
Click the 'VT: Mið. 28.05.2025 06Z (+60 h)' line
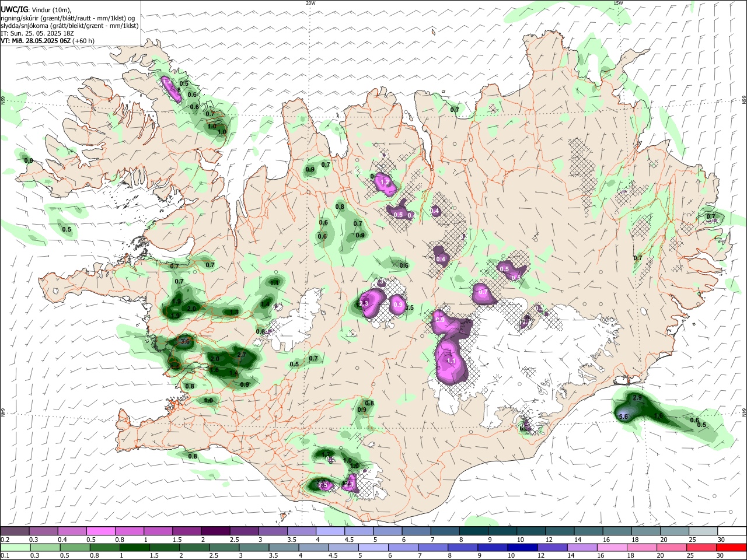(x=48, y=41)
